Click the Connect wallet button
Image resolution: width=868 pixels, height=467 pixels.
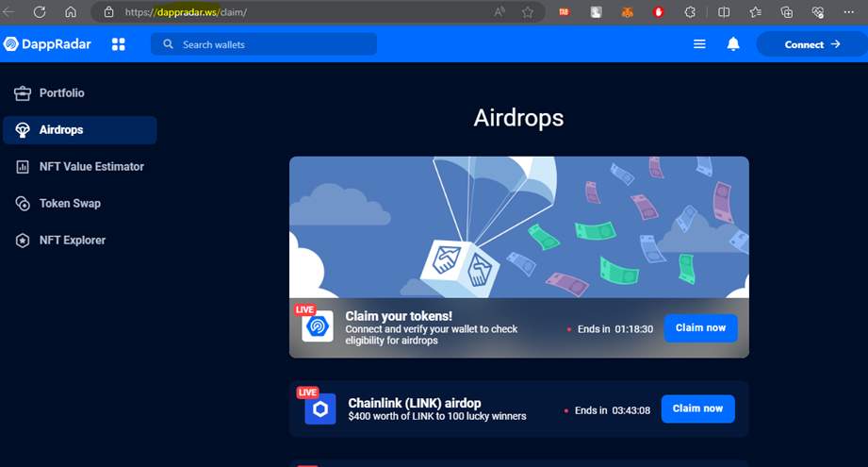(x=811, y=44)
